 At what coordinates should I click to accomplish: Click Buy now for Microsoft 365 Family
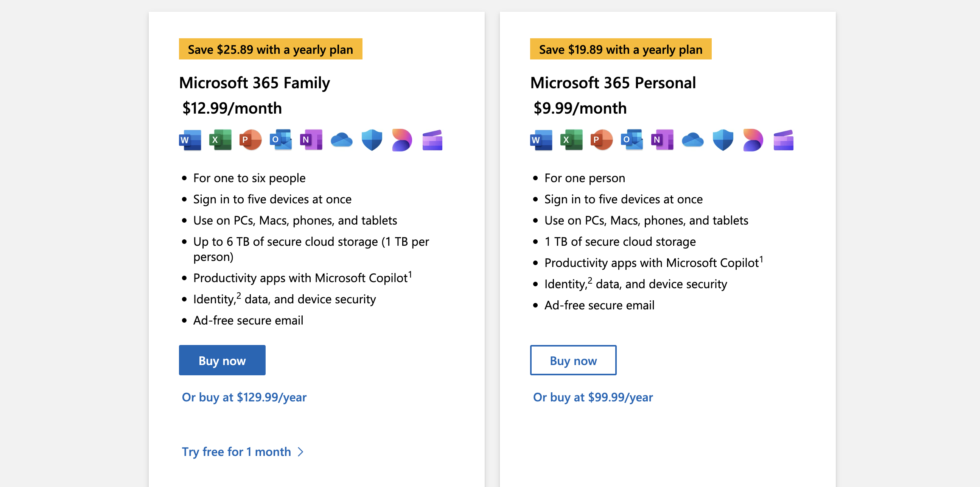pos(222,360)
